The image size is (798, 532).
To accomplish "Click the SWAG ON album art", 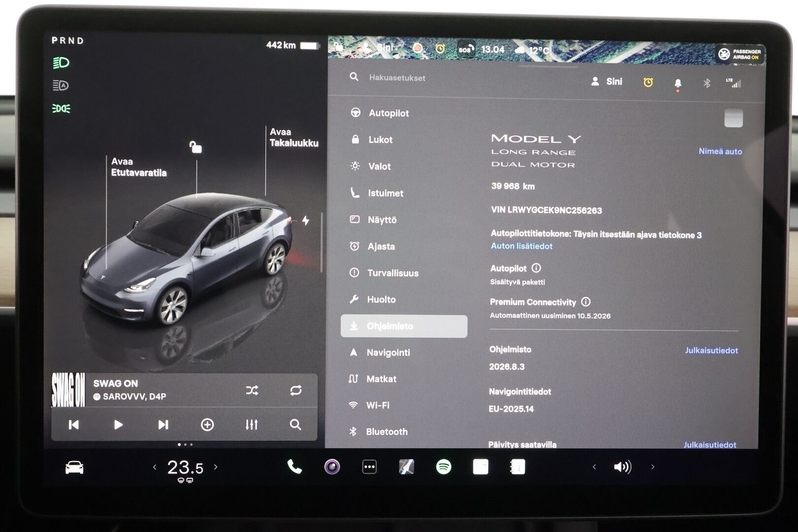I will pyautogui.click(x=68, y=390).
